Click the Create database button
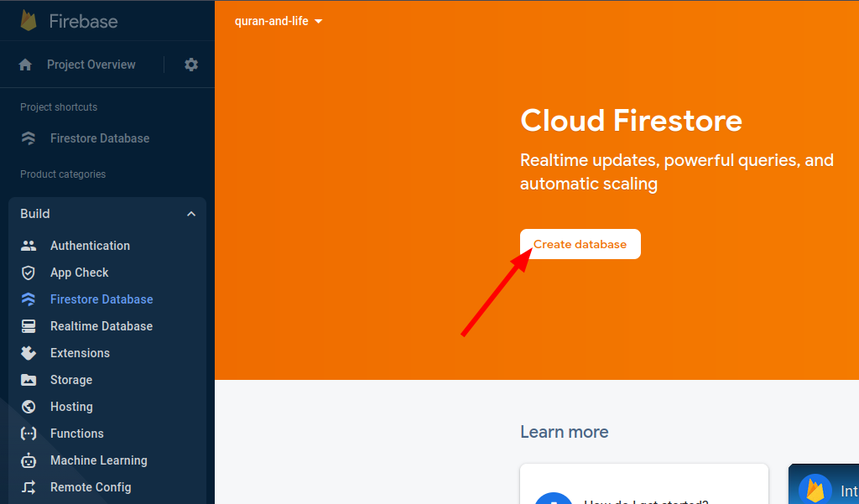This screenshot has width=859, height=504. click(x=580, y=244)
